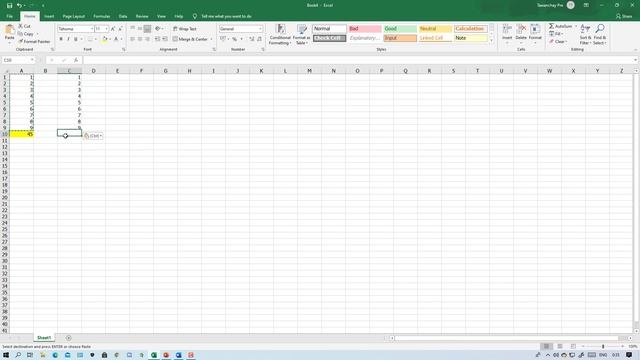Apply the Note cell style

point(471,38)
